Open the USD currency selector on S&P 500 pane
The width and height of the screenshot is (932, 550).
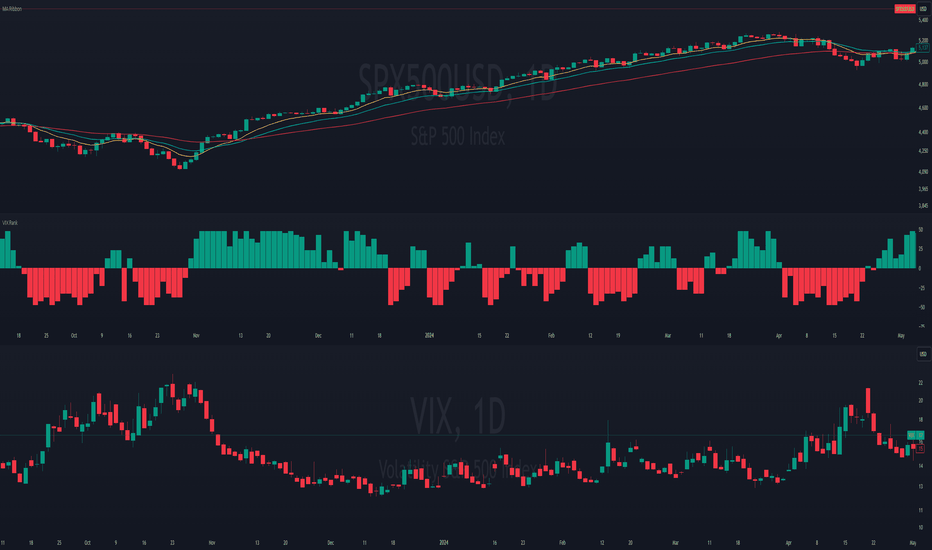tap(923, 9)
